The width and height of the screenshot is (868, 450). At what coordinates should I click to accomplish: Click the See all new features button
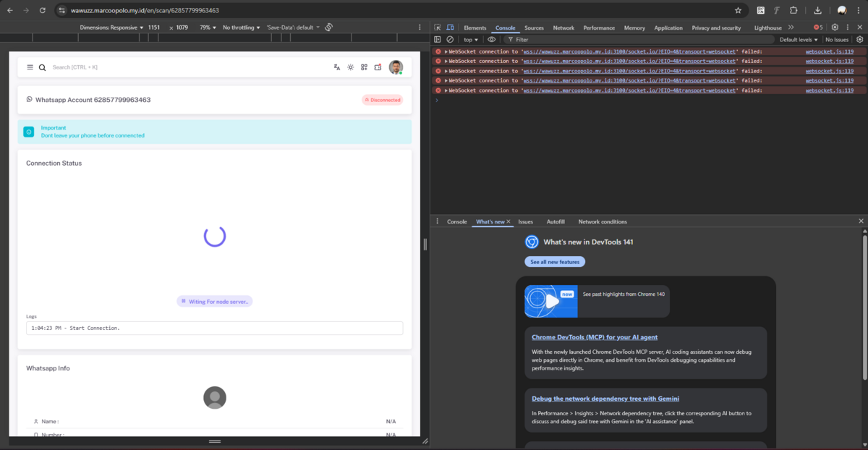(x=555, y=262)
